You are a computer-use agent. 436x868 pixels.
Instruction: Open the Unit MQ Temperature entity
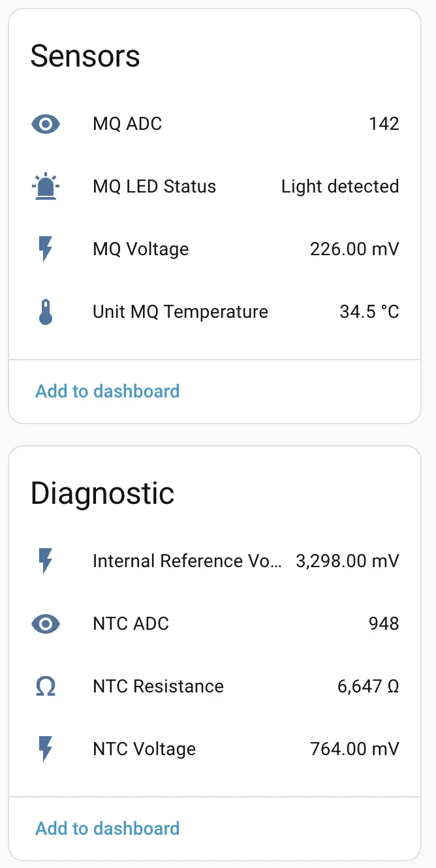[x=180, y=312]
